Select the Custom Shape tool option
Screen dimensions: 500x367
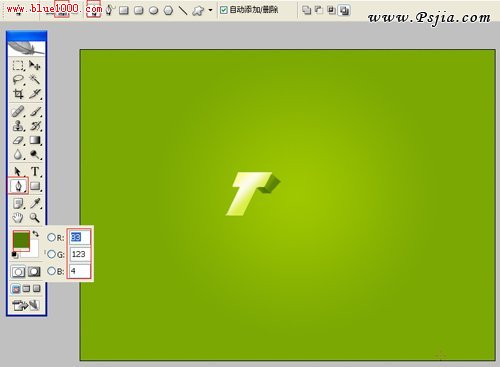coord(198,10)
